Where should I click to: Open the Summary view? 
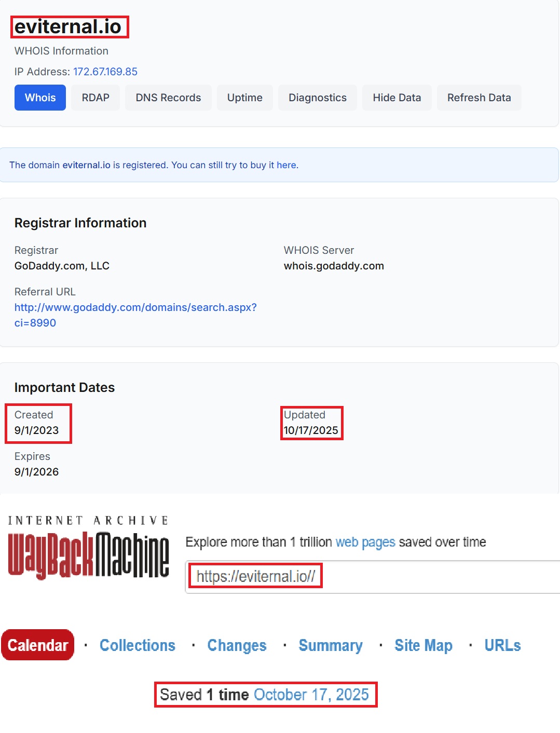(x=331, y=645)
